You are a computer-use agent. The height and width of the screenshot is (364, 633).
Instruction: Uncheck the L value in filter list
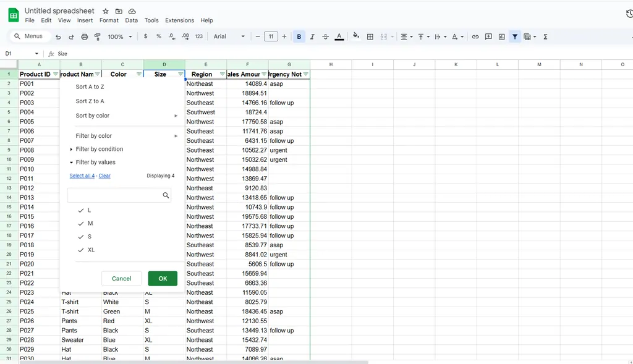pos(81,210)
